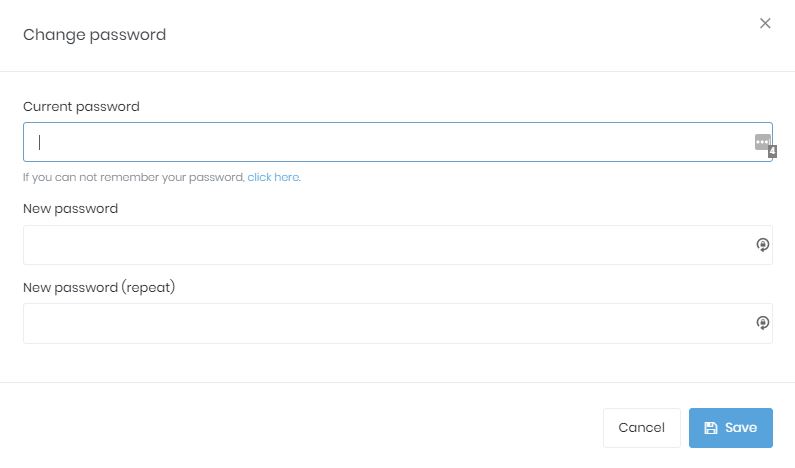795x468 pixels.
Task: Click the autofill icon in repeat password field
Action: tap(762, 323)
